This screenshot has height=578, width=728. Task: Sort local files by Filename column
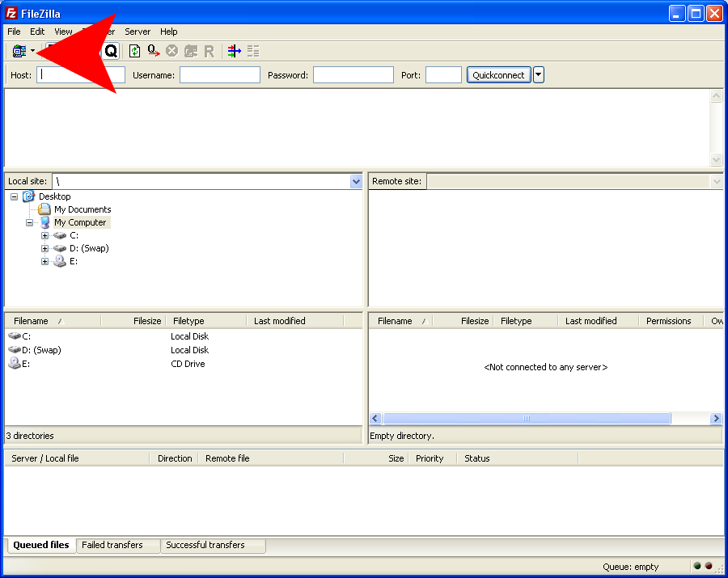[x=53, y=321]
